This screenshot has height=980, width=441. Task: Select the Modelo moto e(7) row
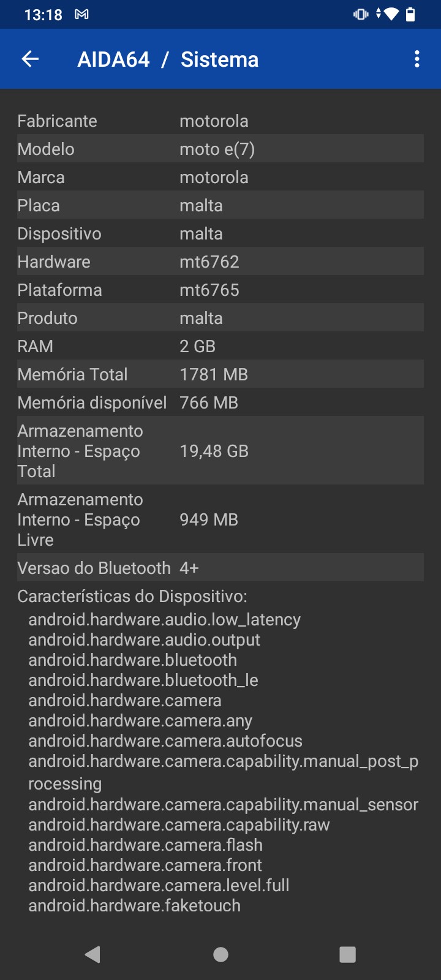coord(220,149)
